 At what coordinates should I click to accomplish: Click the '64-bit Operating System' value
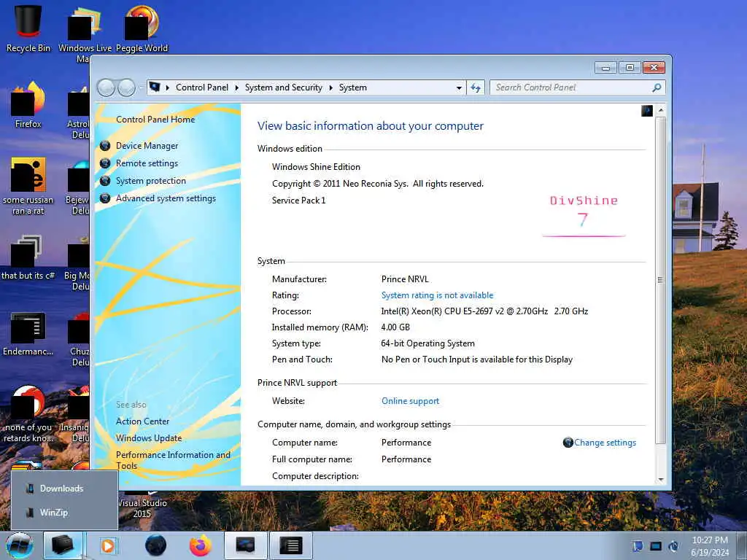427,343
